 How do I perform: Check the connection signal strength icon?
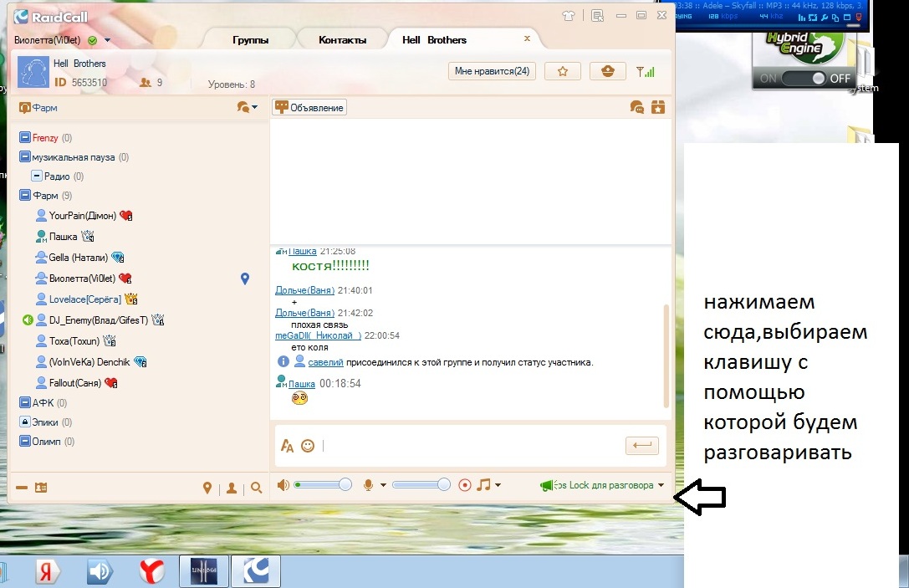[646, 71]
